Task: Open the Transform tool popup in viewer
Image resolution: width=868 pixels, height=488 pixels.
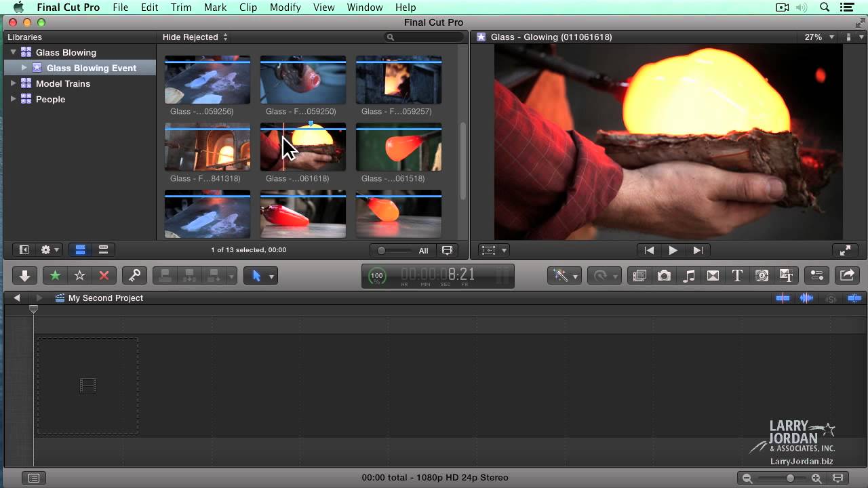Action: 494,250
